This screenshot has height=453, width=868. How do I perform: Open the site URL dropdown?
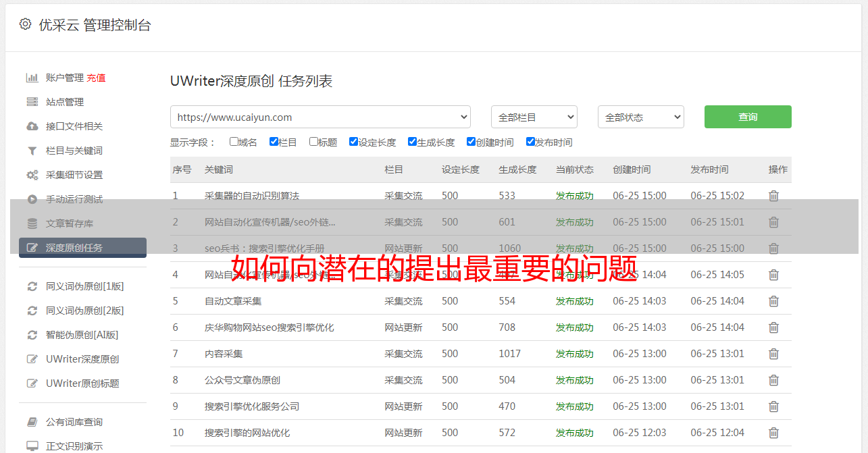320,117
